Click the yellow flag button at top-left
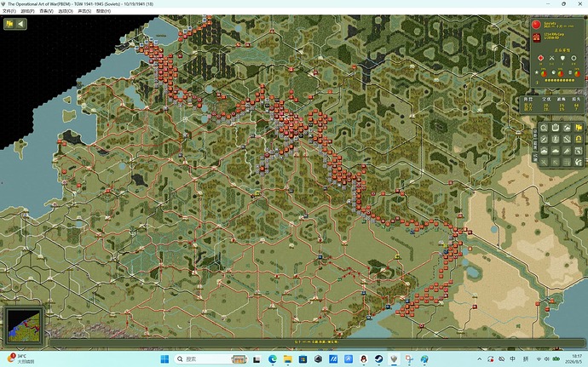 tap(9, 24)
